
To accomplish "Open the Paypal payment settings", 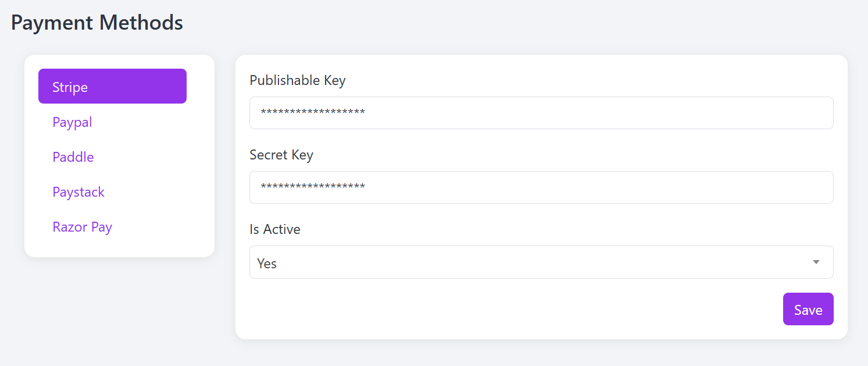I will [x=112, y=122].
